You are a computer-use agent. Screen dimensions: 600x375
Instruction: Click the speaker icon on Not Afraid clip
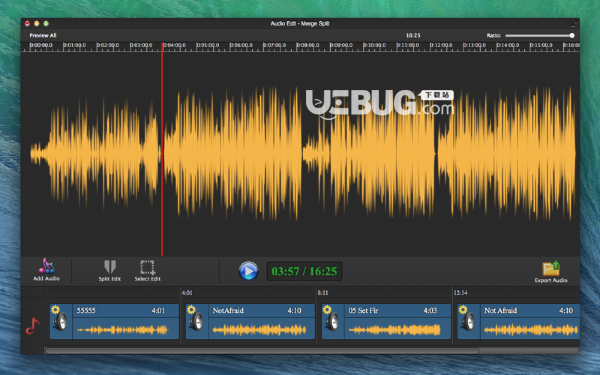(x=469, y=322)
